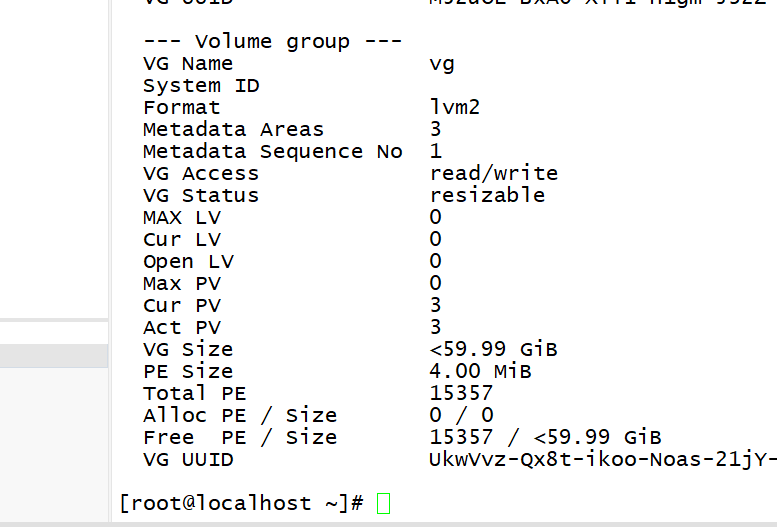The image size is (777, 527).
Task: Click the VG Access value 'read/write'
Action: pos(494,174)
